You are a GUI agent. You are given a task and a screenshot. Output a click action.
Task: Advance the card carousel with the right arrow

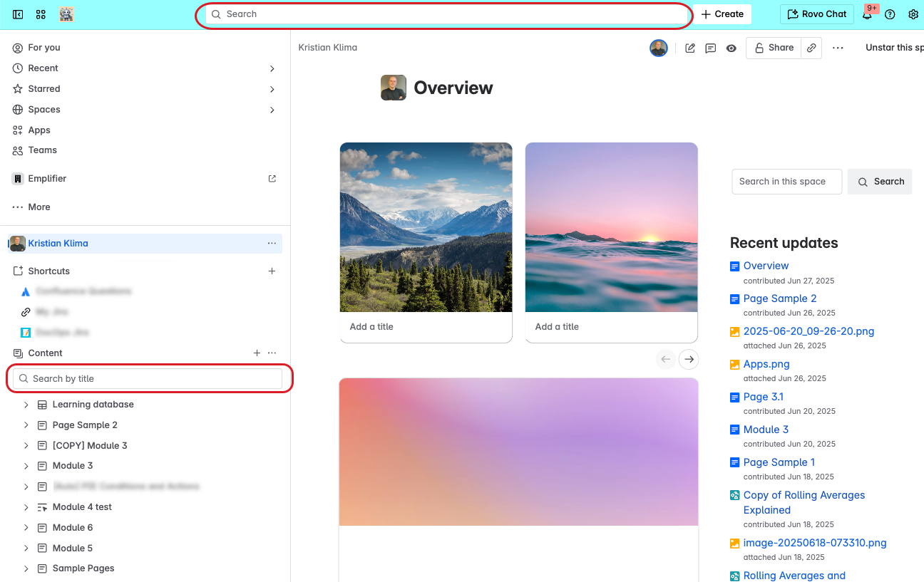(x=688, y=359)
